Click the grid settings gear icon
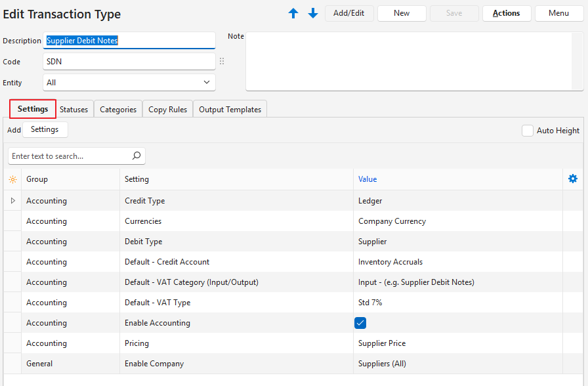Viewport: 588px width, 386px height. (573, 179)
